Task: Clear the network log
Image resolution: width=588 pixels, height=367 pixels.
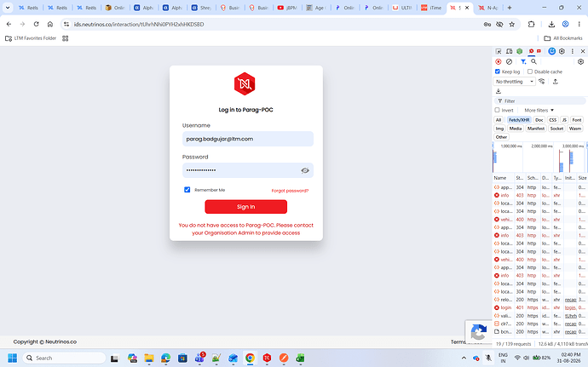Action: (509, 61)
